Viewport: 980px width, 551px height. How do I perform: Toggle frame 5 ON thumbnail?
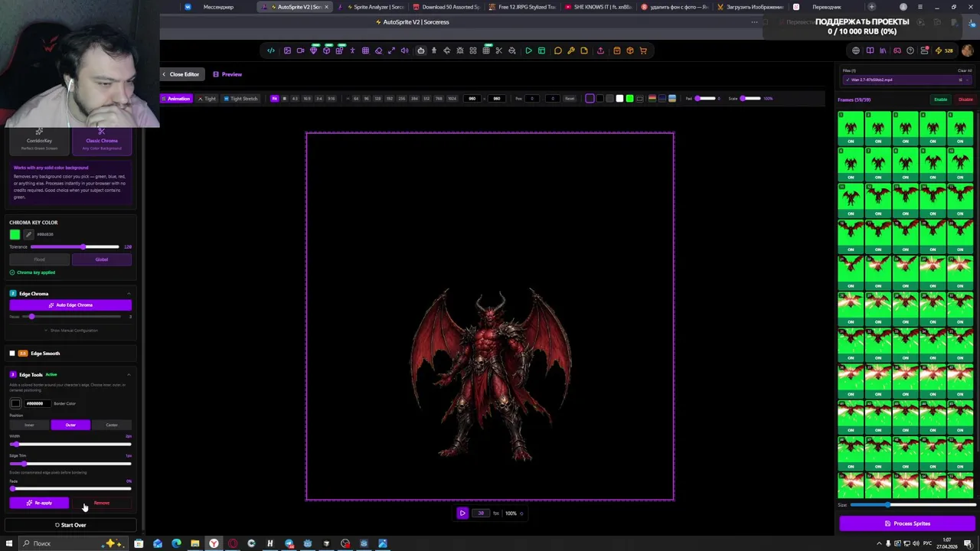coord(960,127)
